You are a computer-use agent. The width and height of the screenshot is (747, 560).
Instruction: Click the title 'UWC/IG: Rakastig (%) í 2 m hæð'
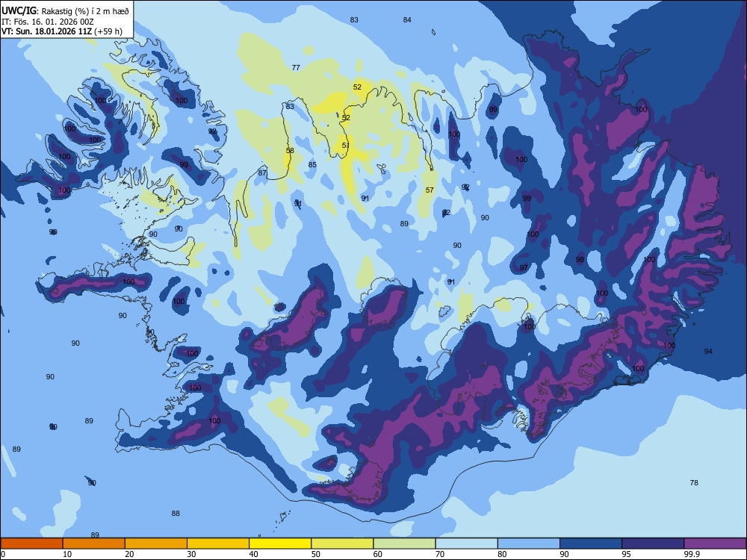[x=65, y=11]
